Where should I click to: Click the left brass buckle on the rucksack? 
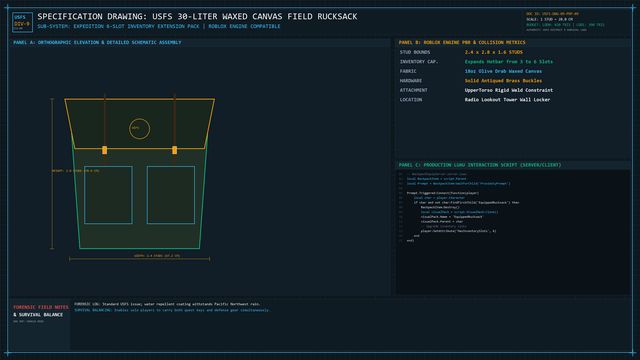pyautogui.click(x=104, y=150)
